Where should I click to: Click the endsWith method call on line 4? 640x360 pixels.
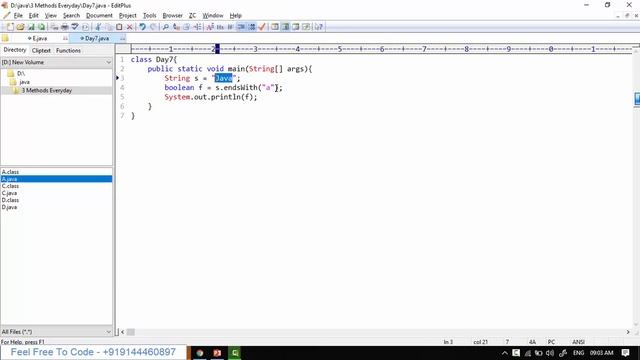(x=241, y=88)
